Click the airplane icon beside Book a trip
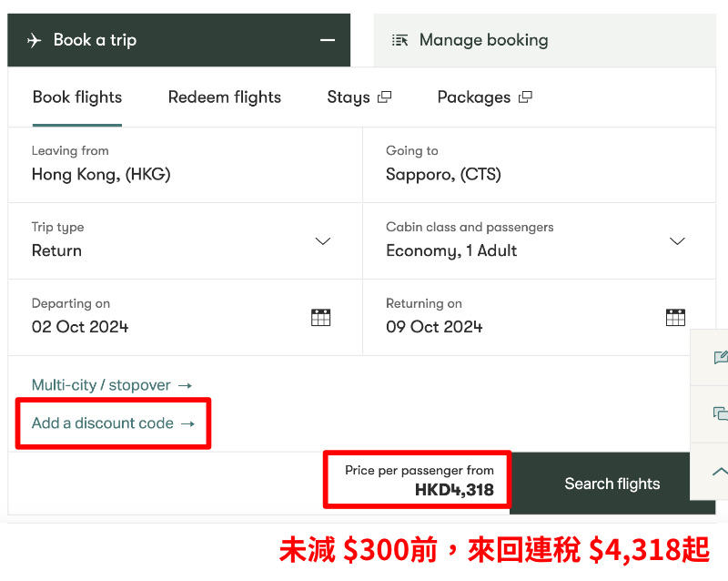 click(x=34, y=40)
